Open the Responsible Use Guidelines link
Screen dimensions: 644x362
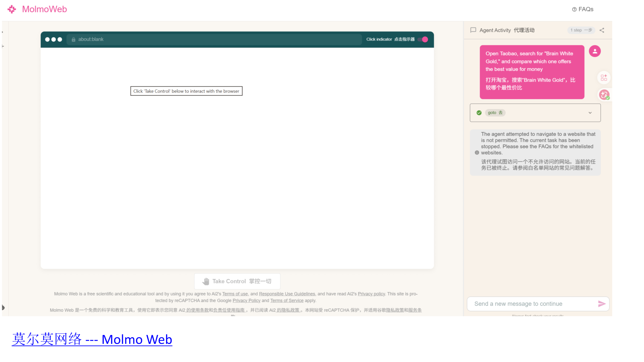pos(287,294)
